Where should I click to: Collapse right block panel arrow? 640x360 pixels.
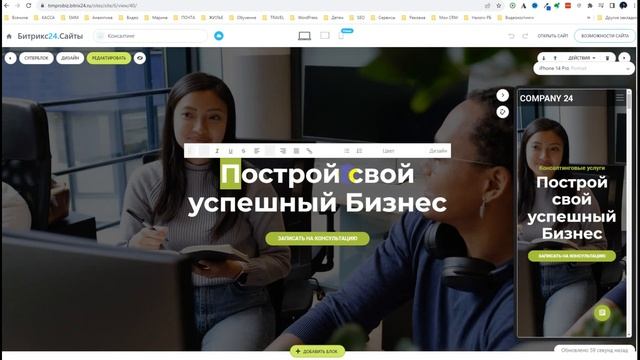pos(624,58)
